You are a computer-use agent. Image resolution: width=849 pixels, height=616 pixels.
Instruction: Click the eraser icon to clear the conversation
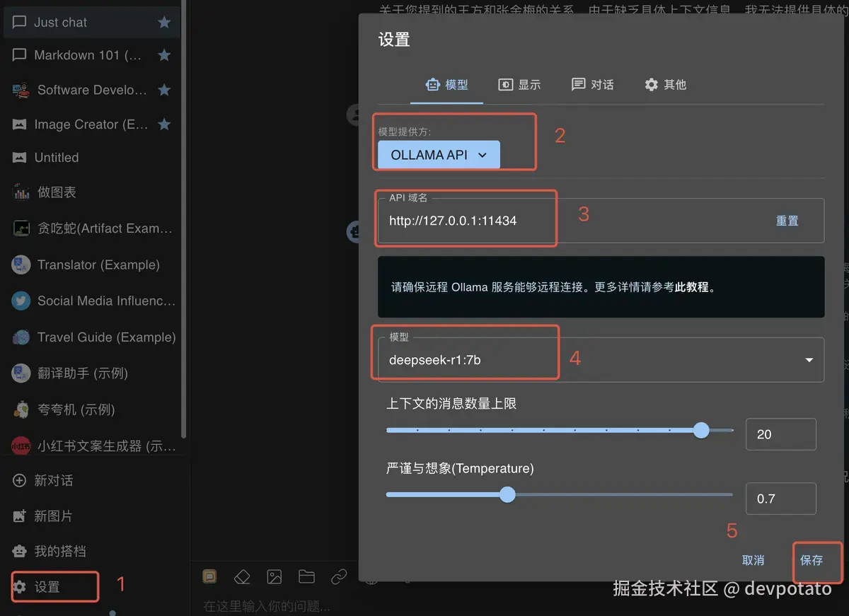click(x=241, y=576)
